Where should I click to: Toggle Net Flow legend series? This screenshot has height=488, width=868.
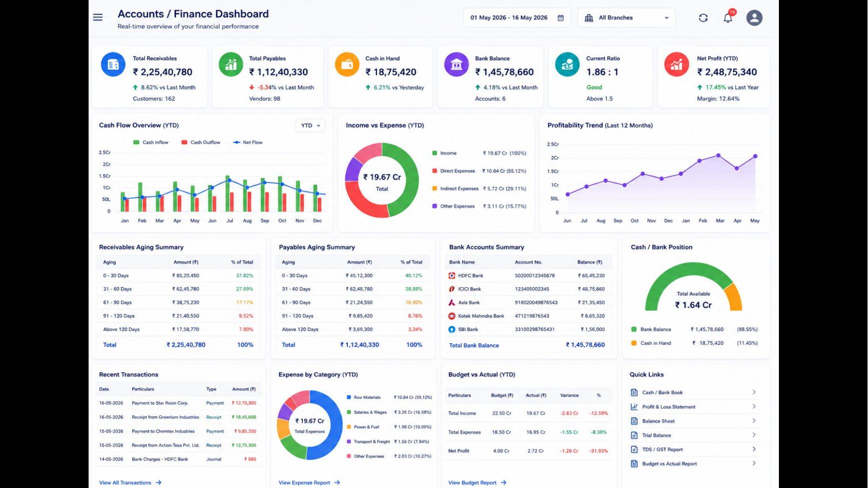248,143
